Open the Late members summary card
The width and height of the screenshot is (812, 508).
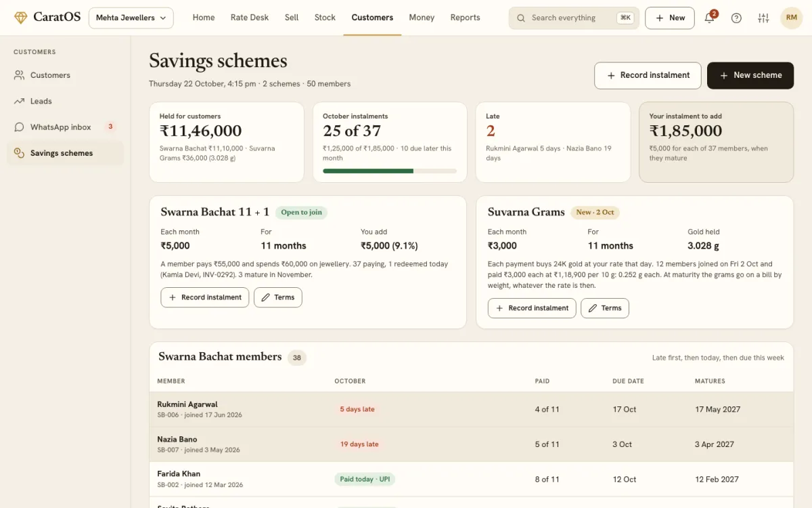pyautogui.click(x=552, y=142)
